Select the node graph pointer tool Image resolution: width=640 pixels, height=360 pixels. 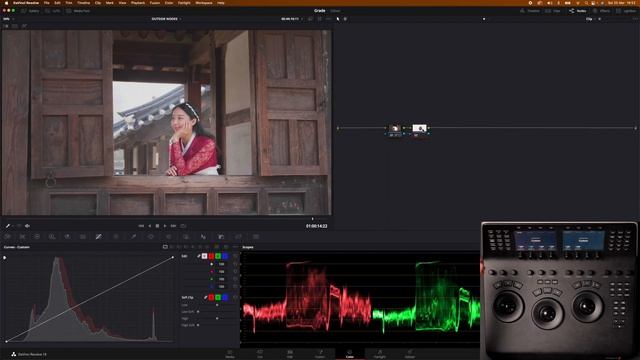click(x=338, y=19)
